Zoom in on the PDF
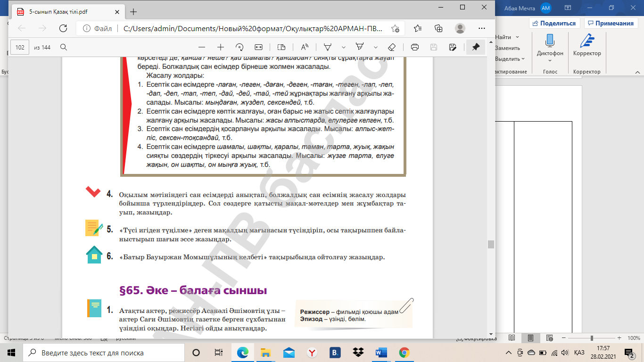This screenshot has width=644, height=362. (x=221, y=47)
